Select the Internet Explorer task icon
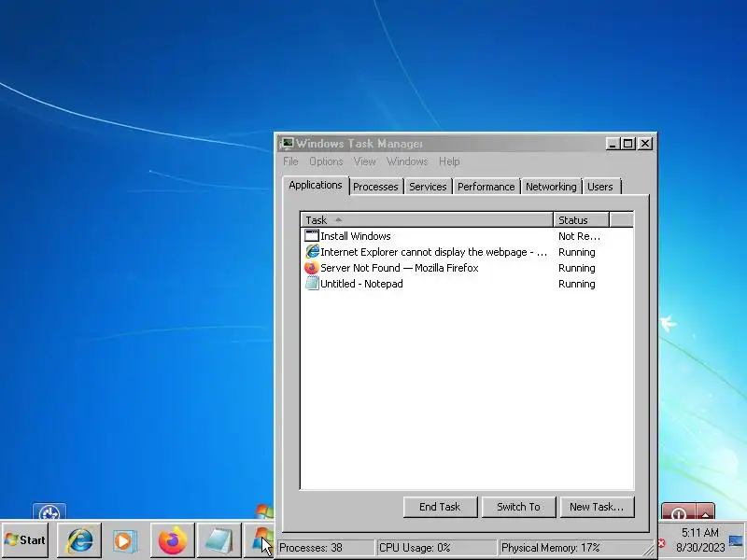This screenshot has height=560, width=747. [x=312, y=251]
